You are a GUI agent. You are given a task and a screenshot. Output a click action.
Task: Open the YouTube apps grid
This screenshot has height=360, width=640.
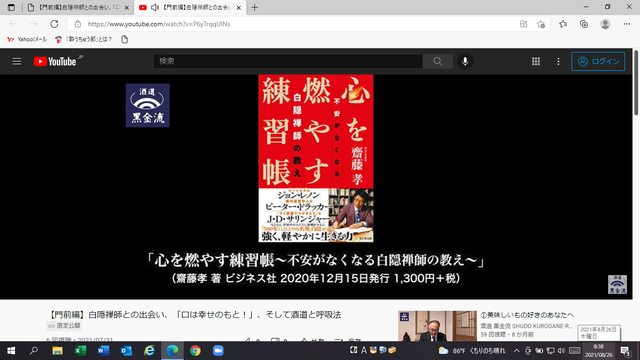[536, 62]
